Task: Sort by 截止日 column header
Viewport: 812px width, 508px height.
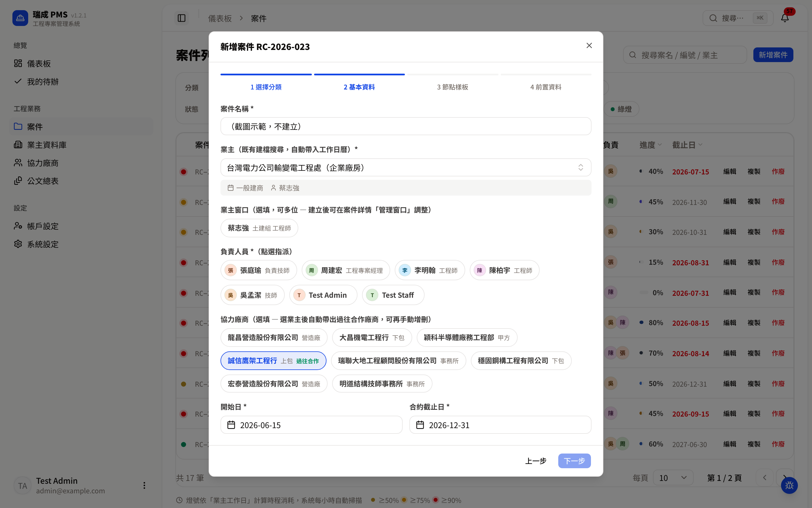Action: 687,145
